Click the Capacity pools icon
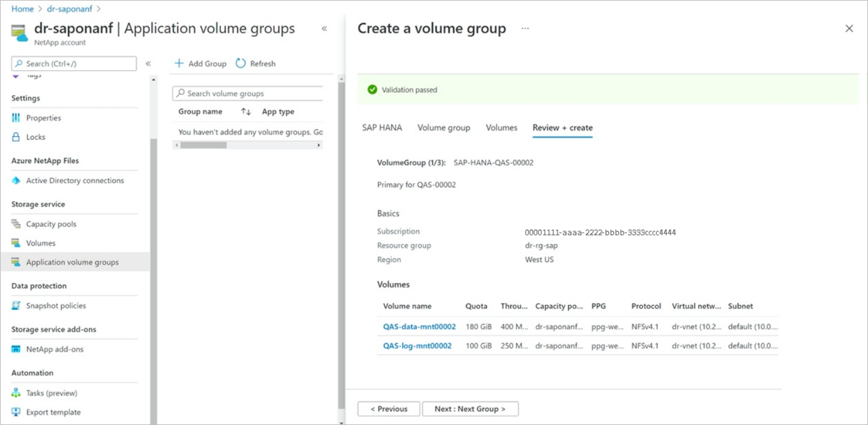The width and height of the screenshot is (868, 425). (x=16, y=223)
